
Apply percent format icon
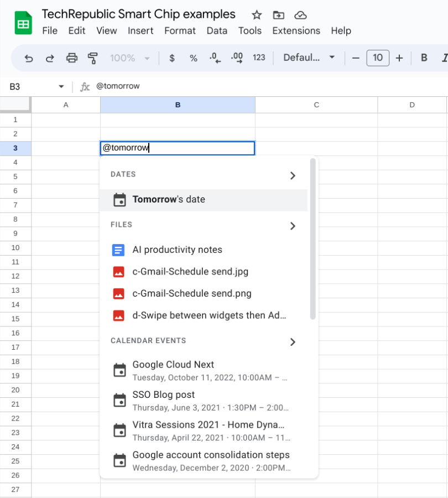coord(193,57)
